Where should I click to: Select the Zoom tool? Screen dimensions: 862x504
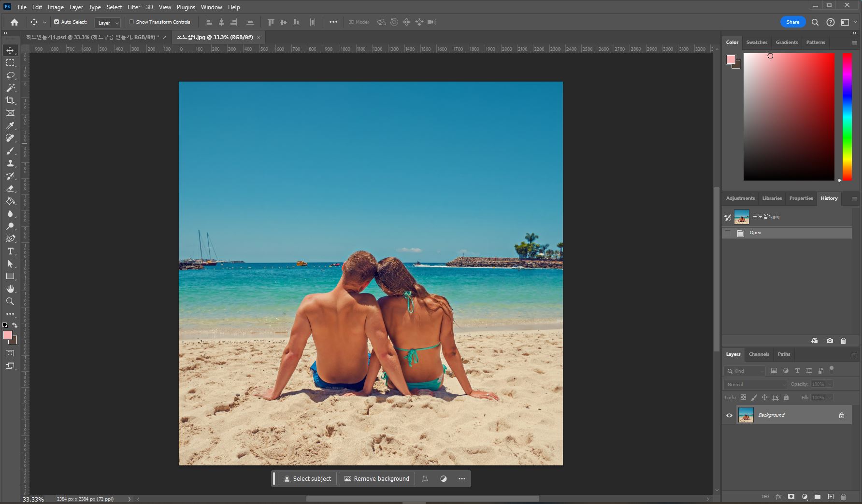click(10, 301)
